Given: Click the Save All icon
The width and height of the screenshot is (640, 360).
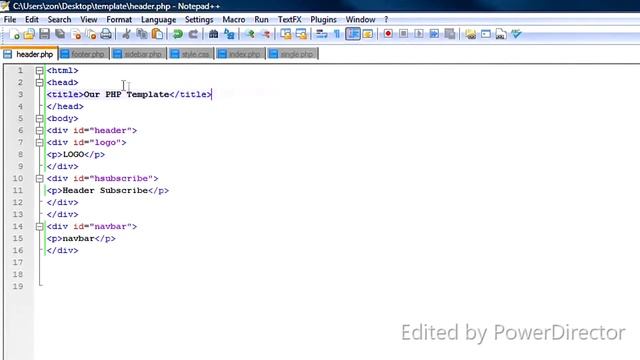Looking at the screenshot, I should tap(60, 34).
